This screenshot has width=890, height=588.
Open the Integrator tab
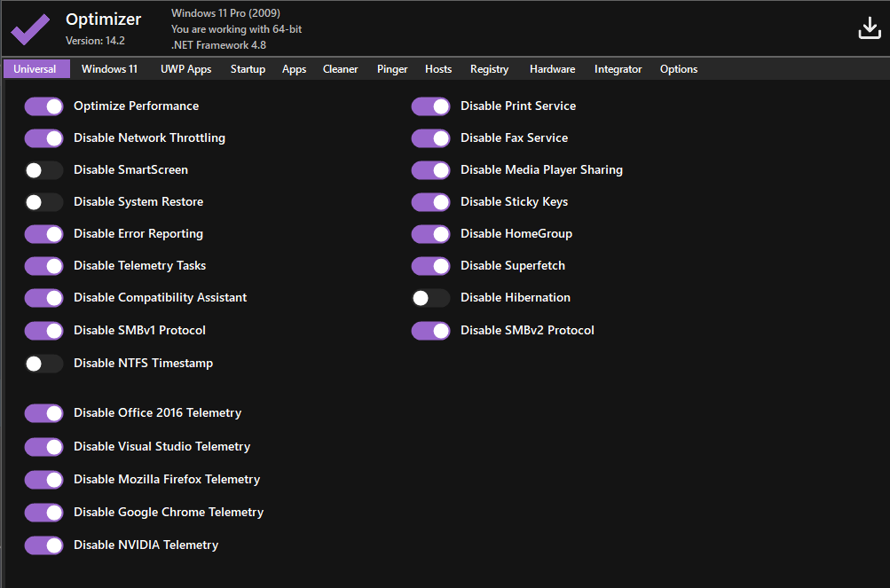tap(618, 68)
